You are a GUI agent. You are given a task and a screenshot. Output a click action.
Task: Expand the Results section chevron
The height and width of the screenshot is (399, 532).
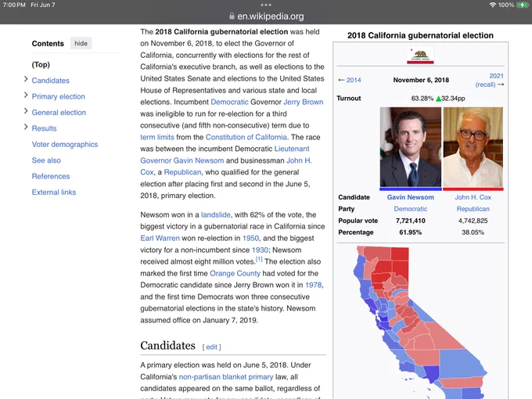click(26, 127)
